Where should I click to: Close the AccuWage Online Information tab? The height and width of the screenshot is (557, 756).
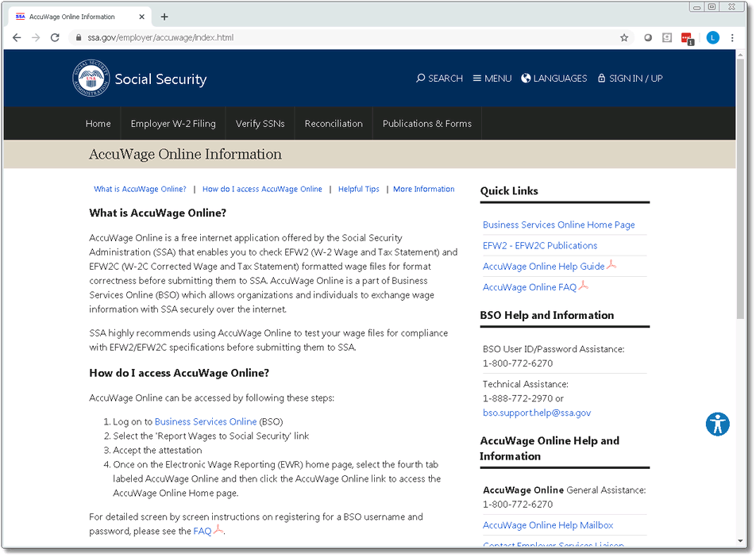[141, 17]
